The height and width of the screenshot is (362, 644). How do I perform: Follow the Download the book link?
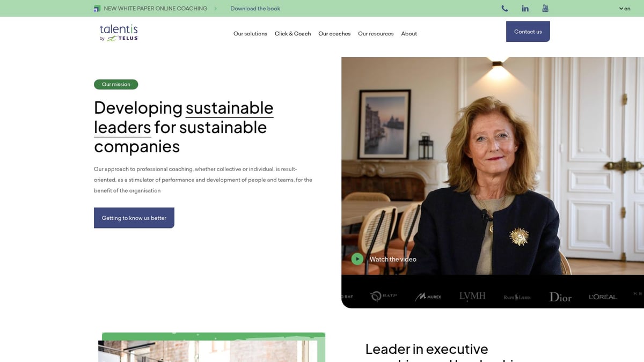[255, 9]
